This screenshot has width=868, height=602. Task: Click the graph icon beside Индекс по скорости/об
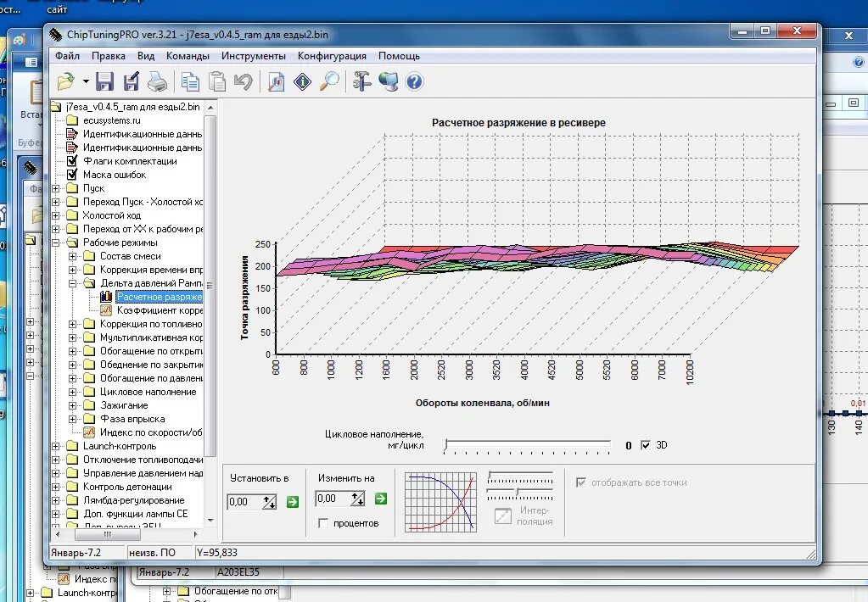[x=89, y=432]
